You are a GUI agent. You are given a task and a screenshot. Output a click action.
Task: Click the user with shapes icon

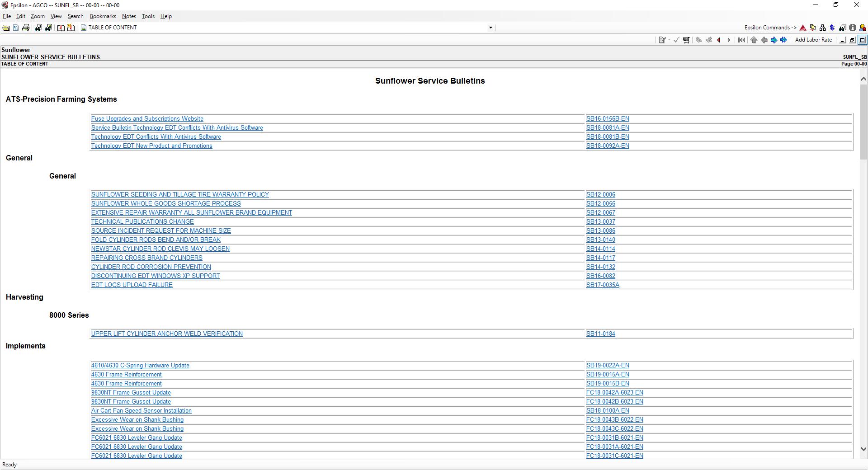[x=863, y=28]
